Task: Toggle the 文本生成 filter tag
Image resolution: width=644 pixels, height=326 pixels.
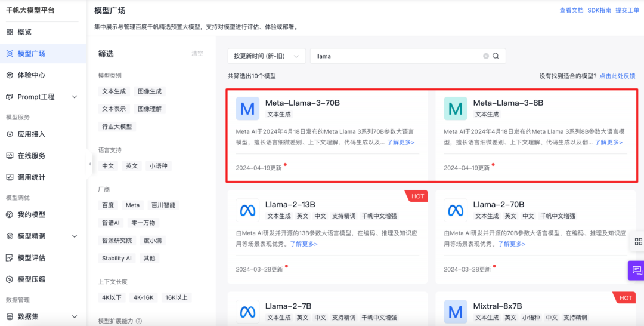Action: click(114, 91)
